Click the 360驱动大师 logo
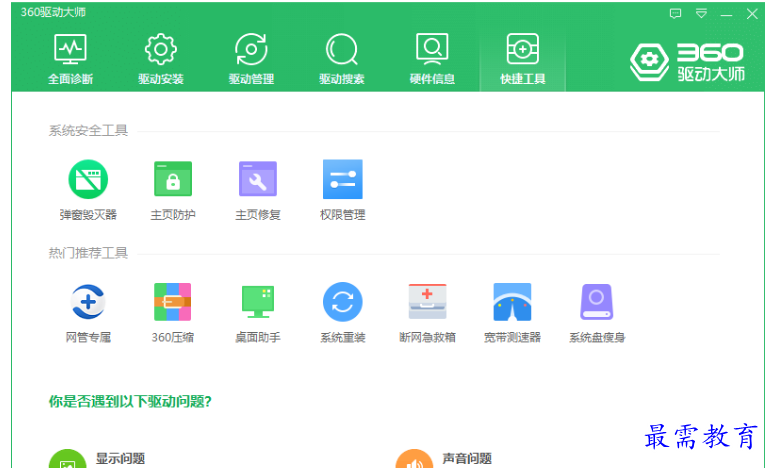The height and width of the screenshot is (468, 766). [687, 62]
